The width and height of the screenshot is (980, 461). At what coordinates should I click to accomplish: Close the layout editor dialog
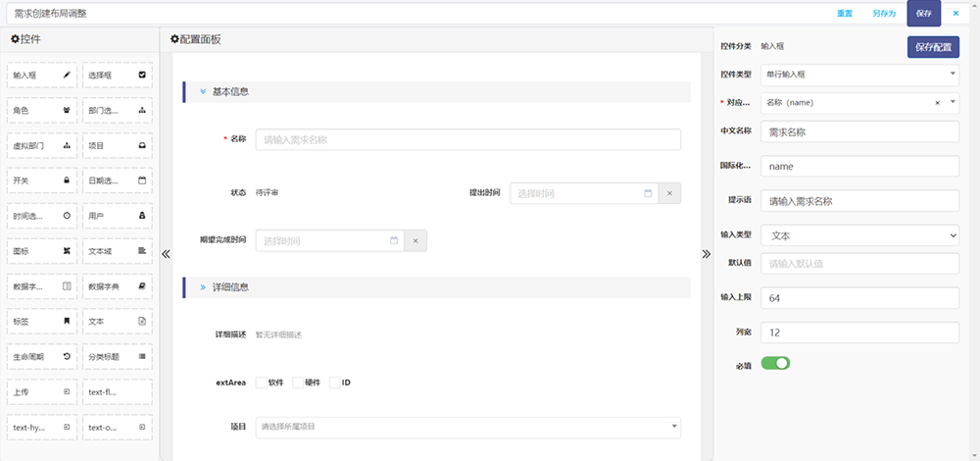[x=955, y=13]
